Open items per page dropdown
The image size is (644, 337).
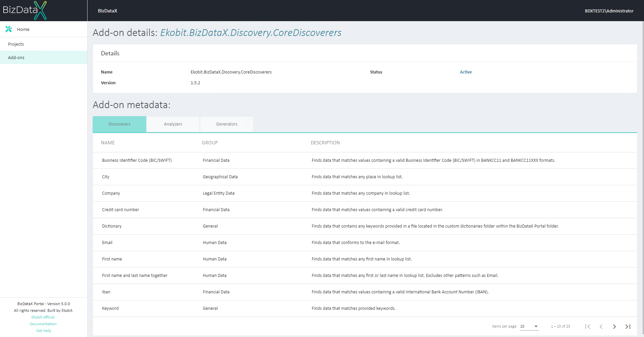529,326
